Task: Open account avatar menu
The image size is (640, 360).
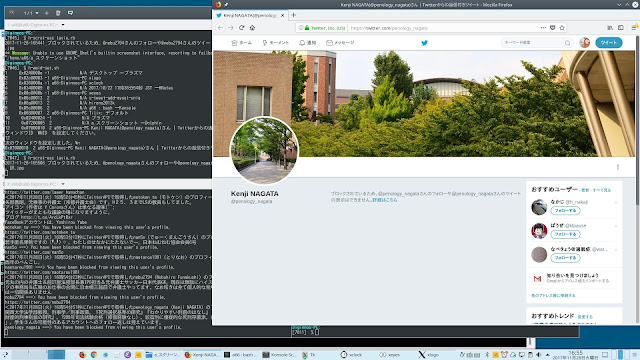Action: 584,42
